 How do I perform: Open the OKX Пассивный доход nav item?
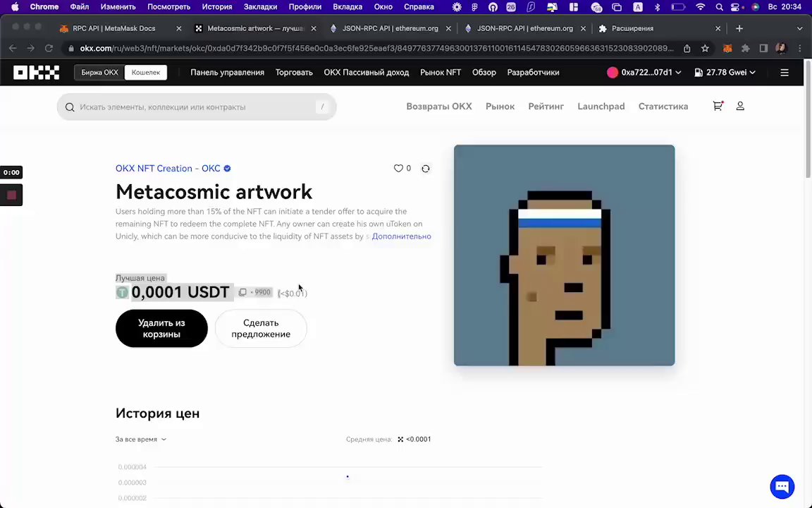(x=366, y=73)
